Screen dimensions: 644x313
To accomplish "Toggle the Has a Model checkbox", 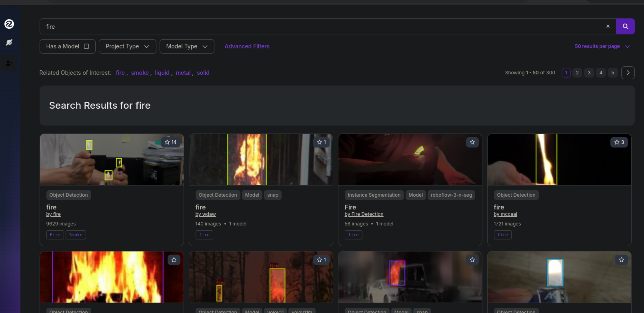I will pos(86,46).
